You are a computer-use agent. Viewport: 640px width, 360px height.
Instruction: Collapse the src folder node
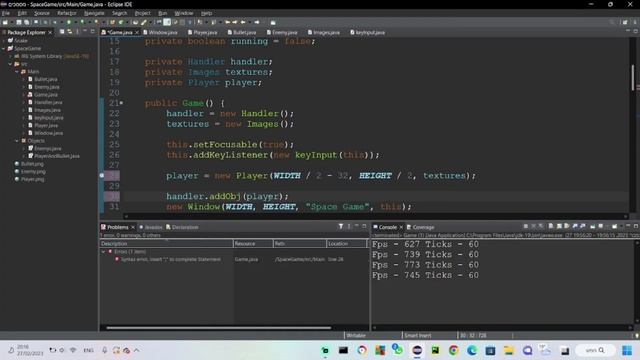(x=11, y=64)
